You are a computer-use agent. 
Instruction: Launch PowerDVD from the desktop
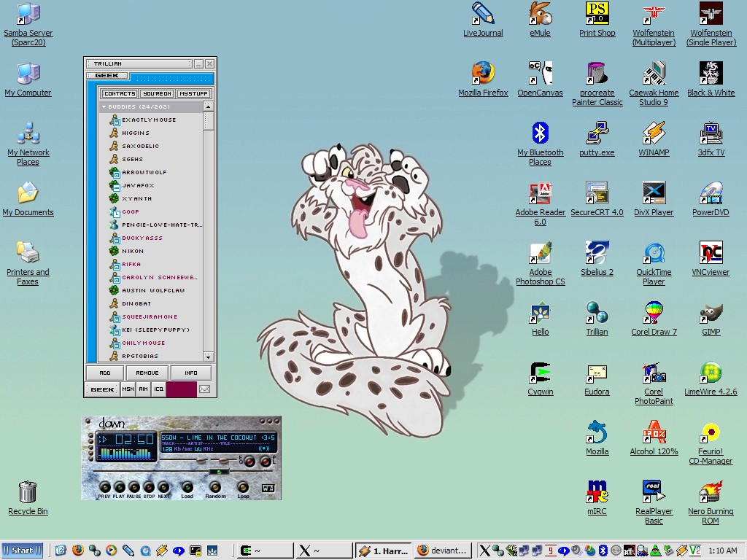711,200
